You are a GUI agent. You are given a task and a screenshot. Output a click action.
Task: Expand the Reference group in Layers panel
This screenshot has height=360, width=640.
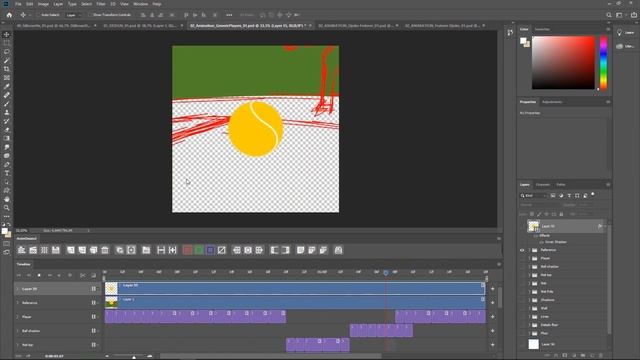pyautogui.click(x=530, y=250)
